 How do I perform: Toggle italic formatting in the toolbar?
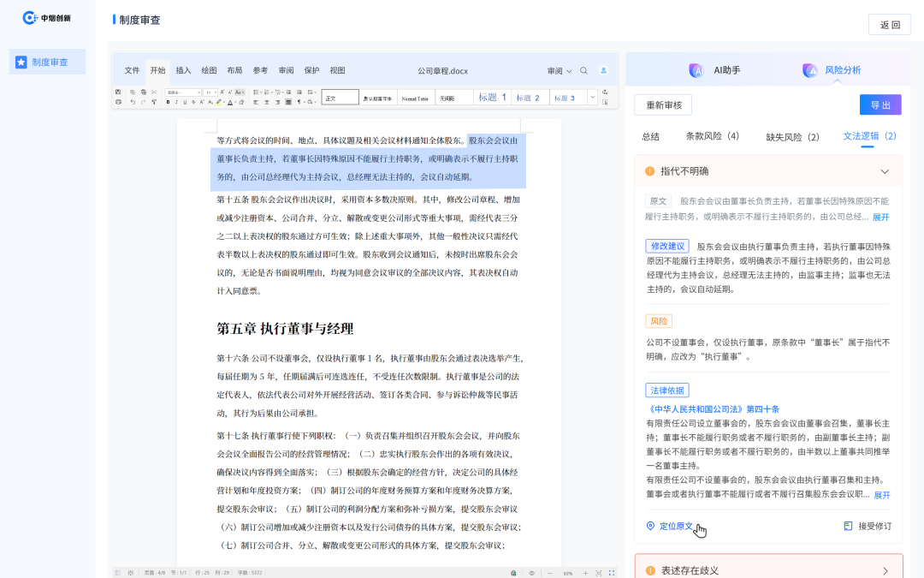pos(176,102)
